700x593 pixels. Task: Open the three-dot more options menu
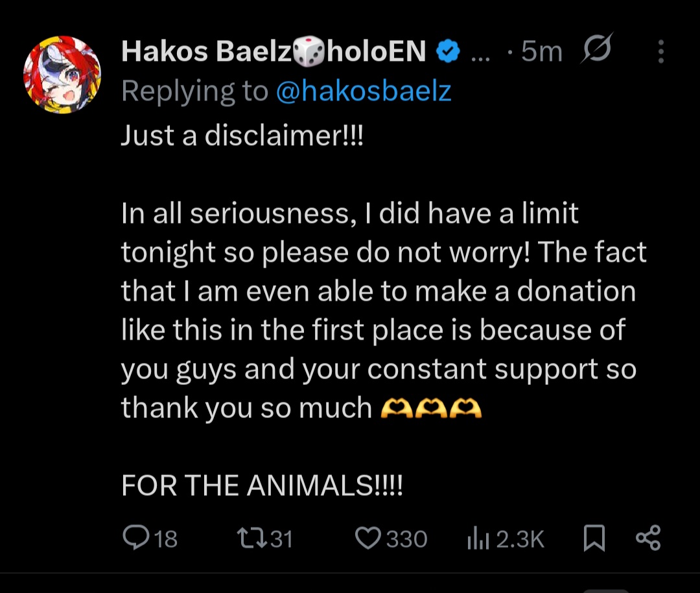(x=661, y=51)
